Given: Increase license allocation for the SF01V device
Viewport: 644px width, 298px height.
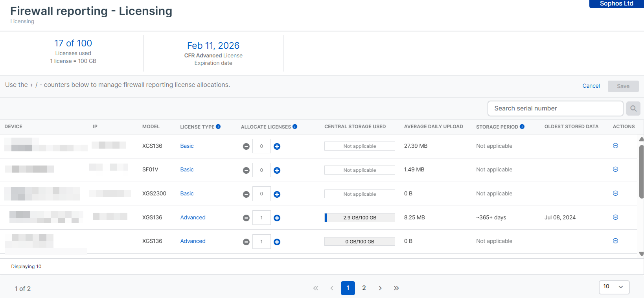Looking at the screenshot, I should click(277, 170).
